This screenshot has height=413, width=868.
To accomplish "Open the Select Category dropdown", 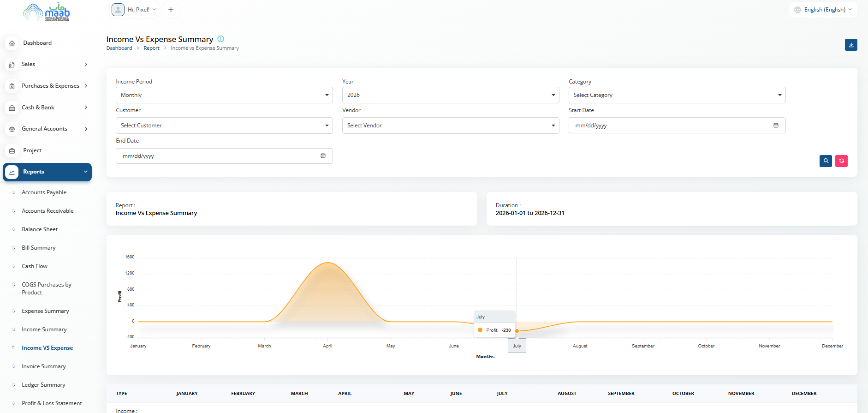I will click(x=677, y=95).
